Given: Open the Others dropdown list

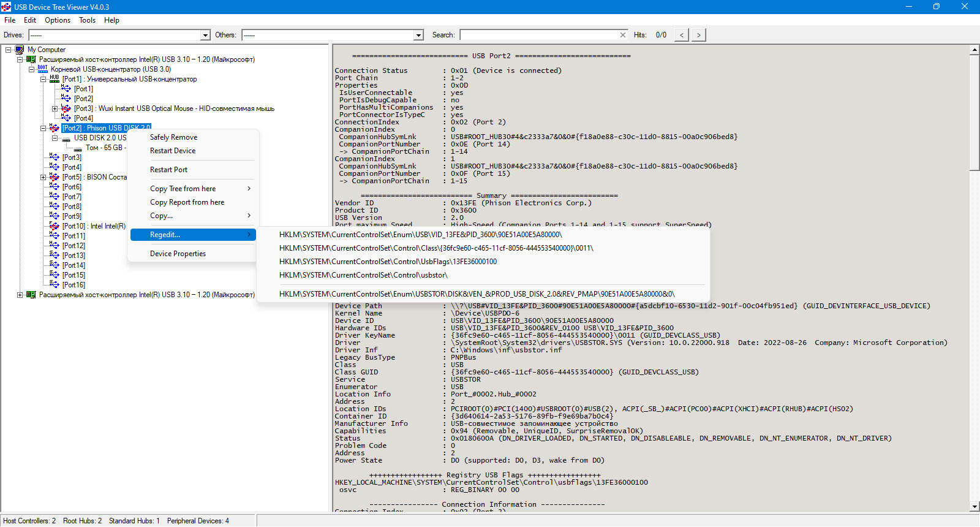Looking at the screenshot, I should (x=419, y=36).
